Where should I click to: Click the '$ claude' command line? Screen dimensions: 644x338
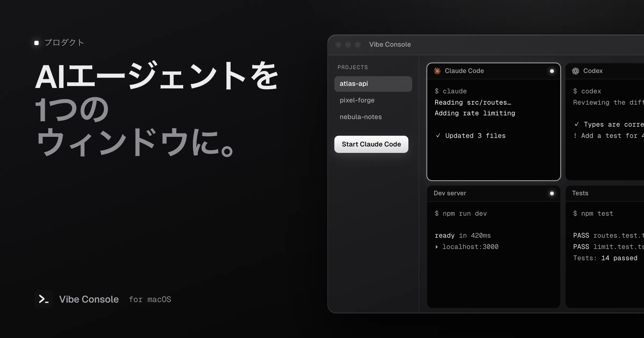(451, 91)
